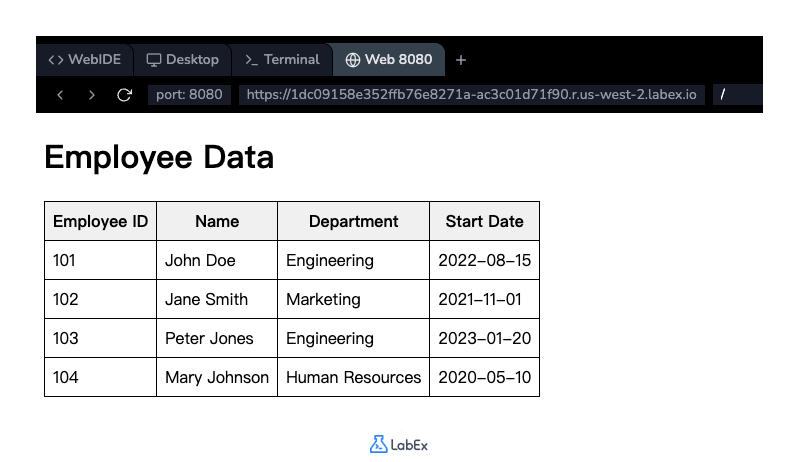Reload the page with refresh icon

[124, 95]
